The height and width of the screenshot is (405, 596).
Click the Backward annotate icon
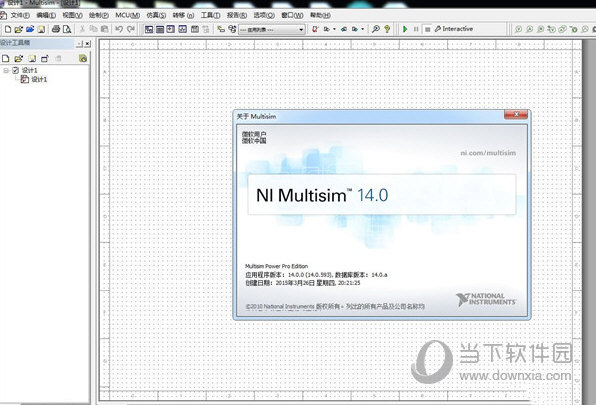pos(344,29)
